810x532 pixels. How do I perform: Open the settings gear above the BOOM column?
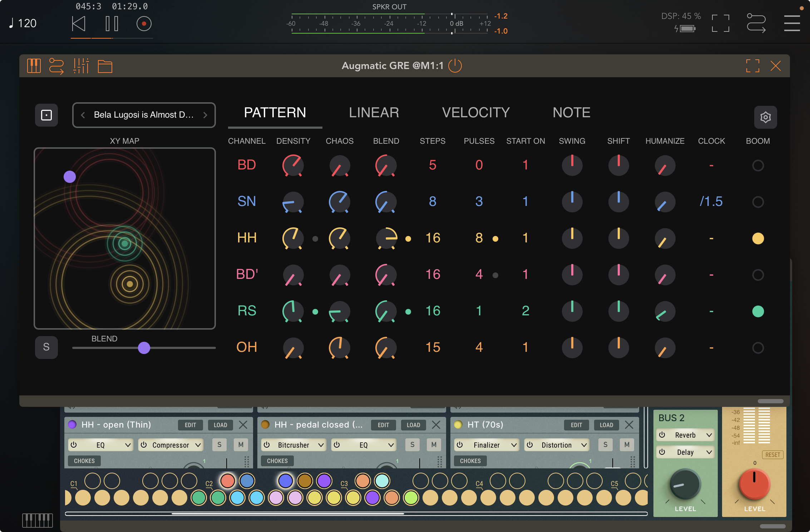point(765,117)
